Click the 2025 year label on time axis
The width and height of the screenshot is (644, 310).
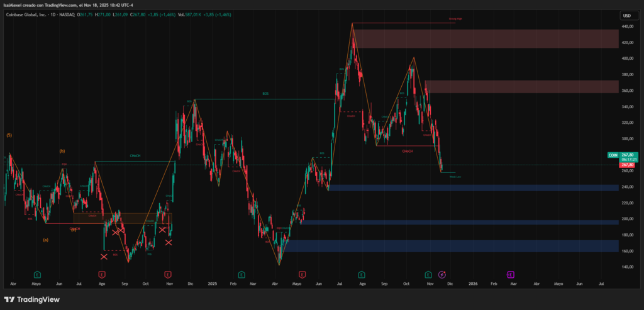point(213,284)
